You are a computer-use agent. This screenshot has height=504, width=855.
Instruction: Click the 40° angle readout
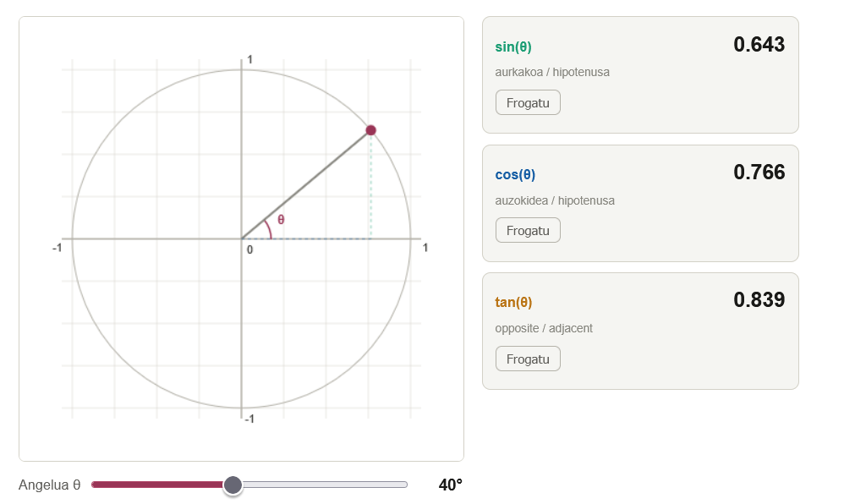[x=450, y=485]
